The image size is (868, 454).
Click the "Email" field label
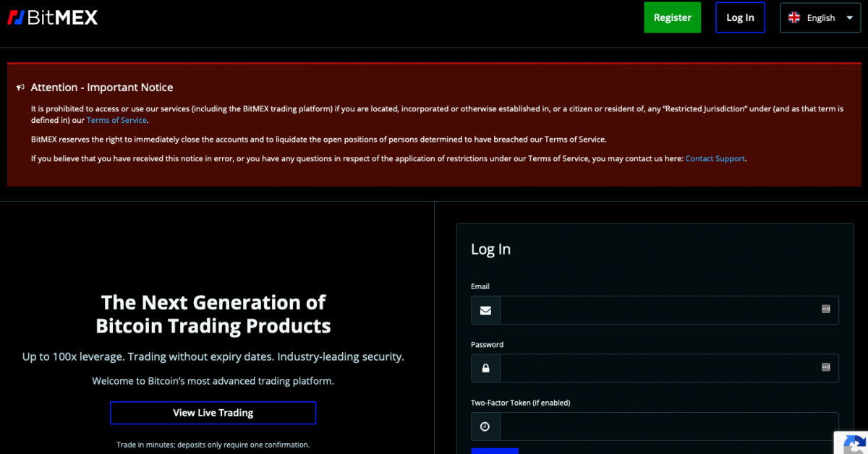[x=480, y=286]
